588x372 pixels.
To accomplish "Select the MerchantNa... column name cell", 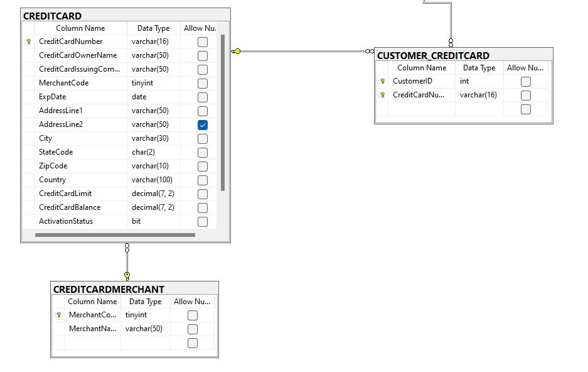I will pos(93,329).
